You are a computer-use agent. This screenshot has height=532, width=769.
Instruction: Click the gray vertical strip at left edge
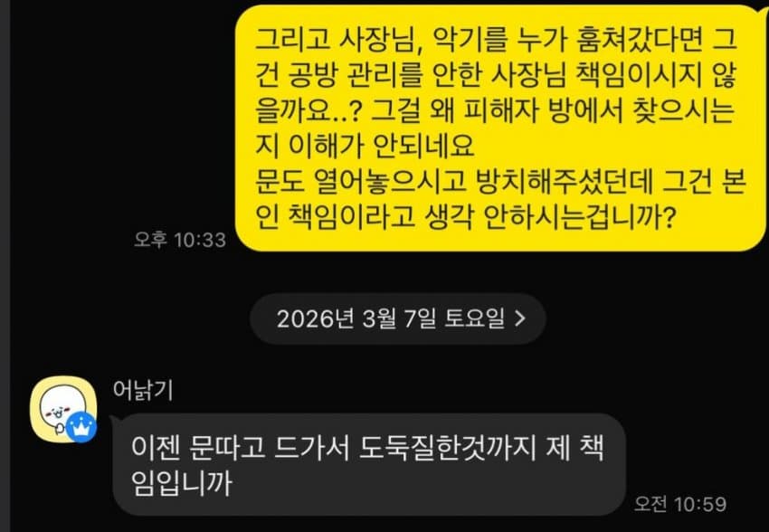coord(5,266)
